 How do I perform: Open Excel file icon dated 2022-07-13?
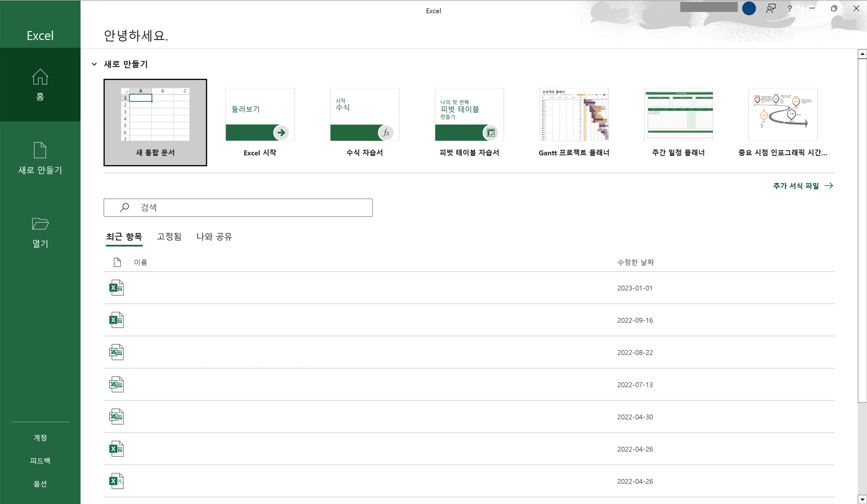point(116,384)
